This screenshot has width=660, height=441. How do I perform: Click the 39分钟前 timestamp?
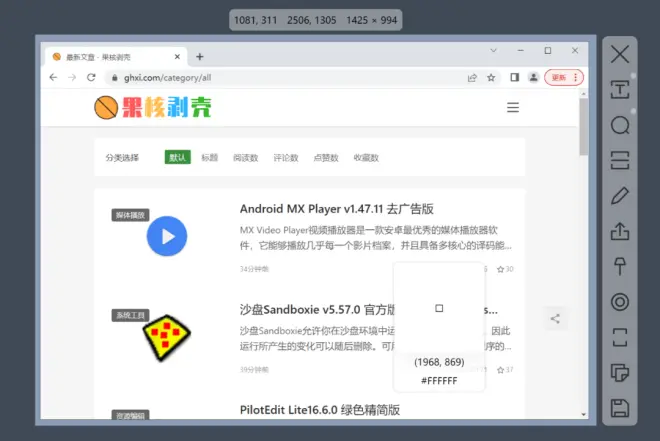[254, 370]
